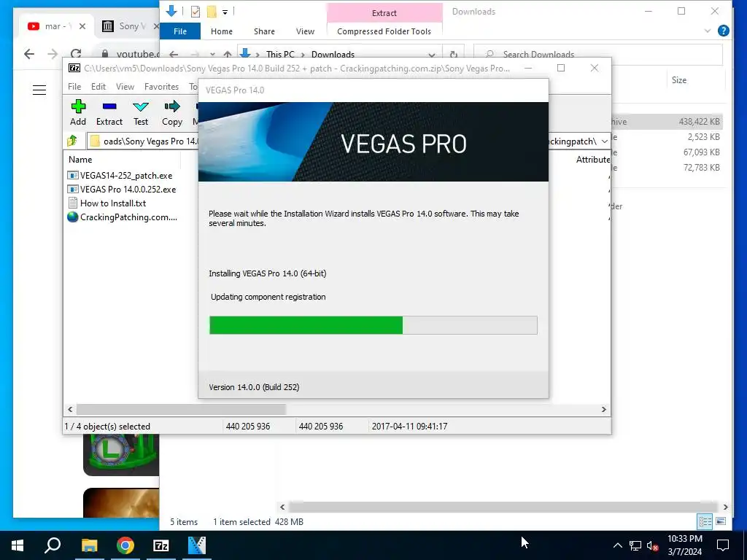Open File Explorer recent locations dropdown
747x560 pixels.
coord(212,54)
